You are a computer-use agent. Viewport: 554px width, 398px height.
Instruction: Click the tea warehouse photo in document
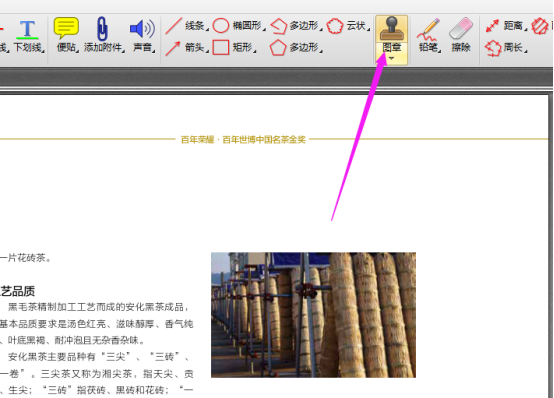point(313,315)
